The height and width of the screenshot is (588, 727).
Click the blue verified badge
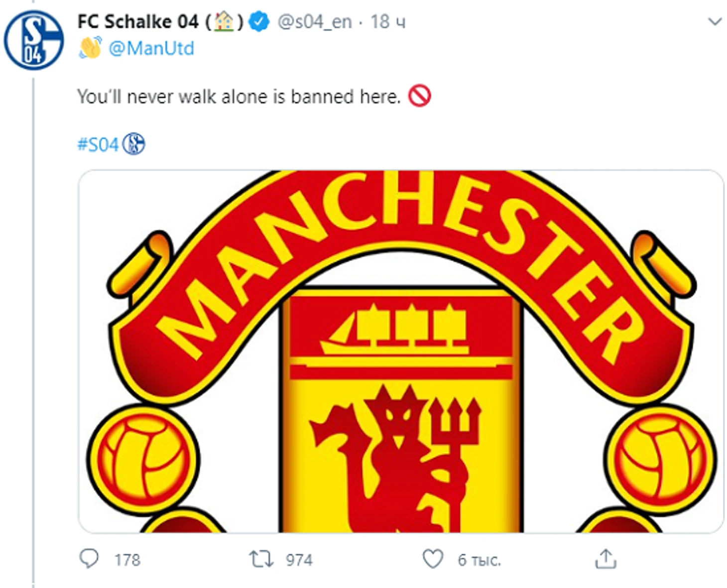point(259,22)
